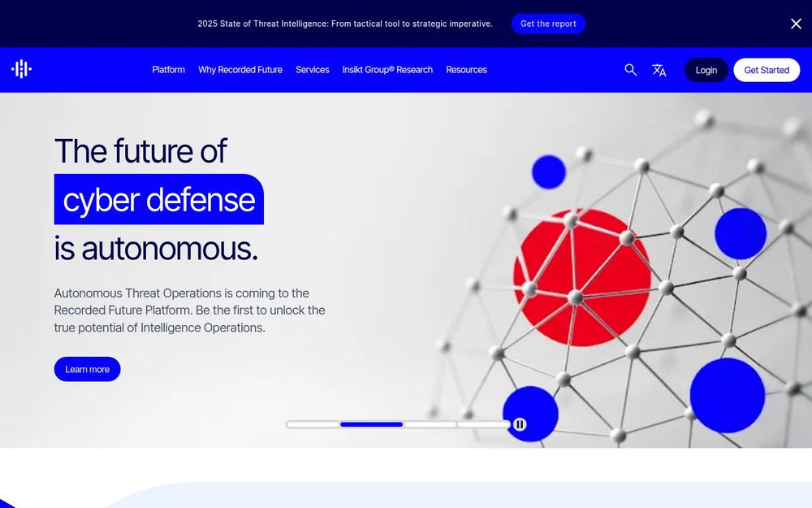Open the Platform menu

tap(168, 70)
